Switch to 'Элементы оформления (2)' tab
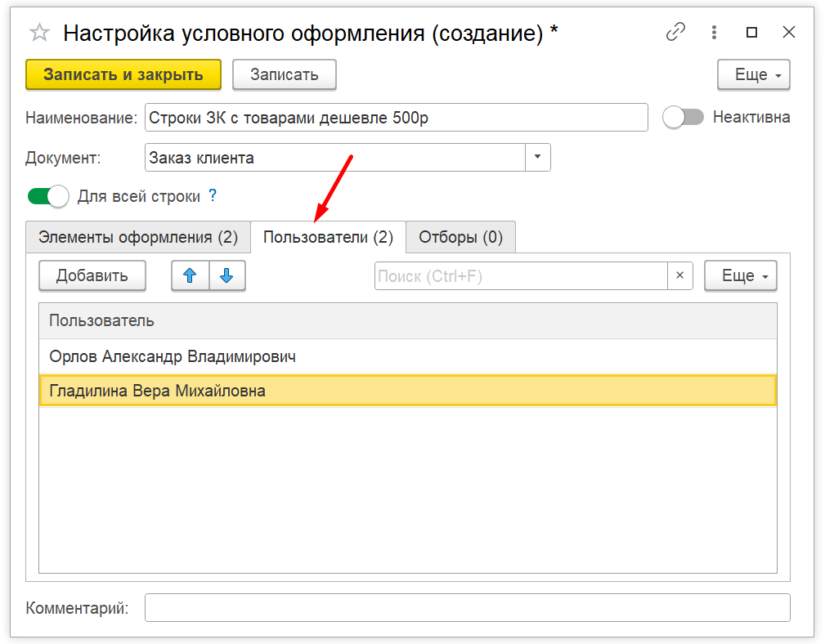Viewport: 825px width, 644px height. (138, 237)
